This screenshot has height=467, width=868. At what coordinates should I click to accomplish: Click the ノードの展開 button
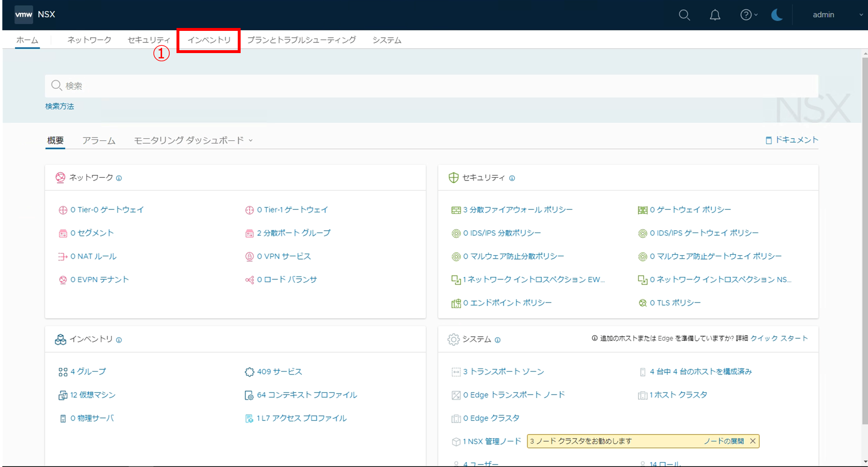723,441
